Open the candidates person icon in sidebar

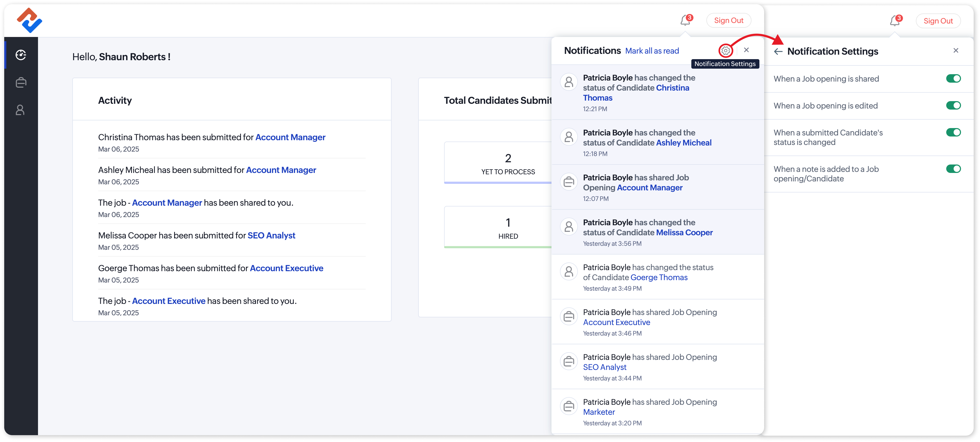click(21, 110)
